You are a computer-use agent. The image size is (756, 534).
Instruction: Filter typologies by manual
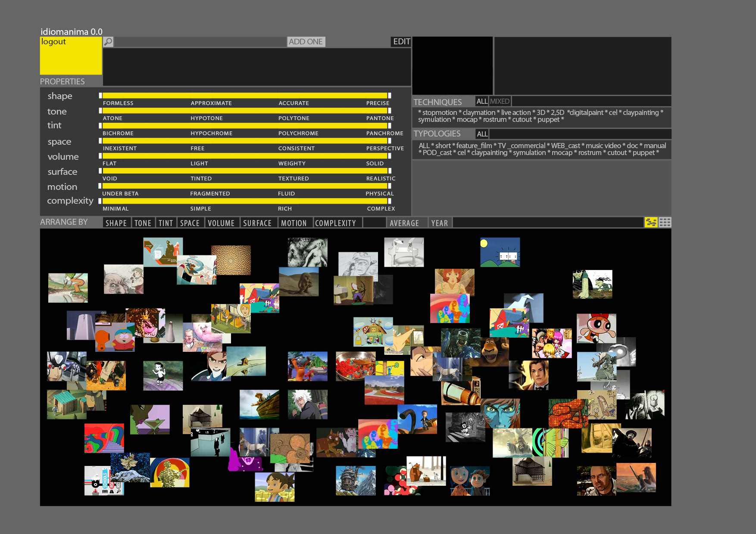[x=655, y=146]
